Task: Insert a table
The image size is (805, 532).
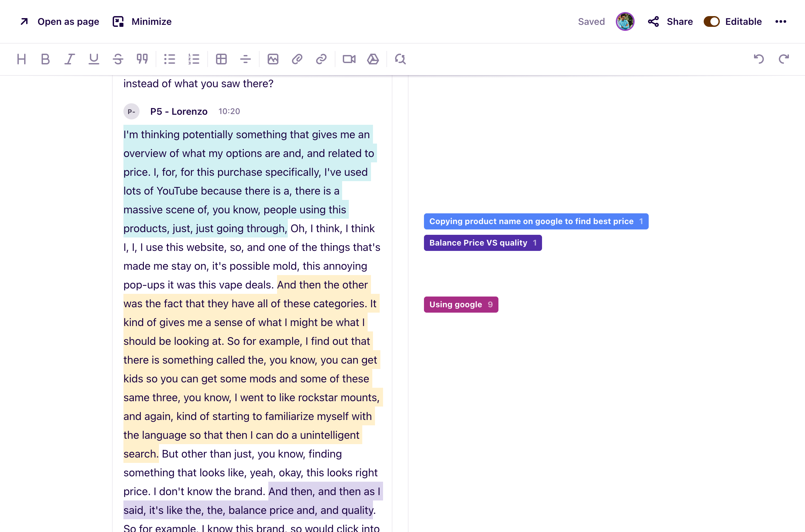Action: (x=221, y=59)
